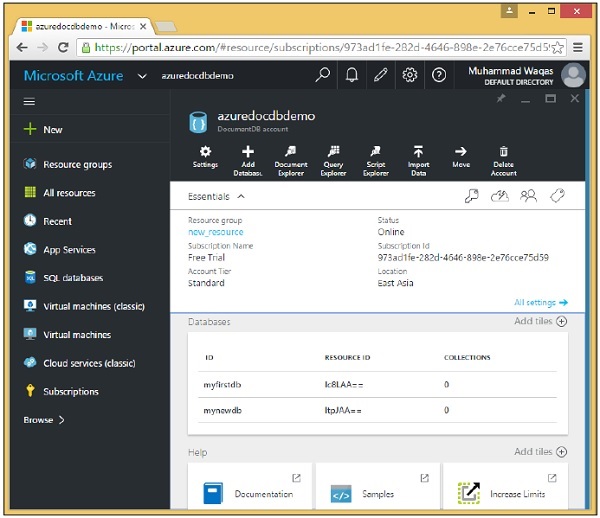
Task: Open the notifications bell icon
Action: pyautogui.click(x=352, y=75)
